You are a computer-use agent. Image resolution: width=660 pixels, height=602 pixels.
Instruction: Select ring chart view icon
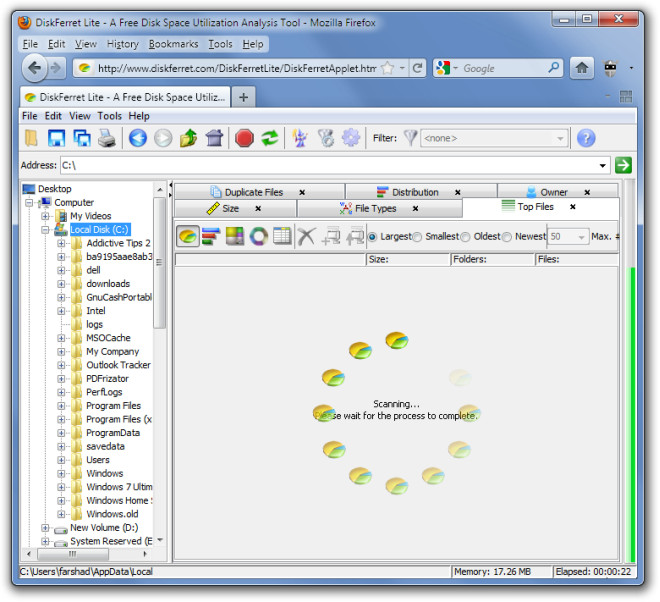click(258, 236)
